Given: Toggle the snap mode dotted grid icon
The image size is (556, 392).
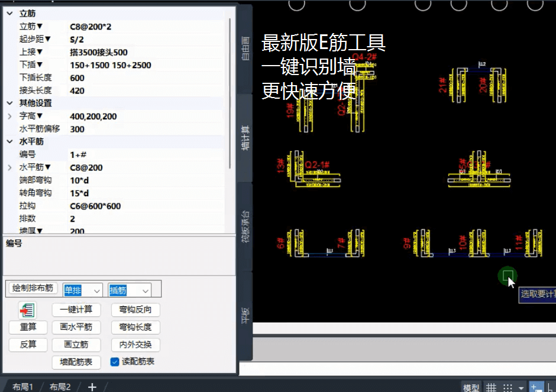Looking at the screenshot, I should pyautogui.click(x=507, y=387).
